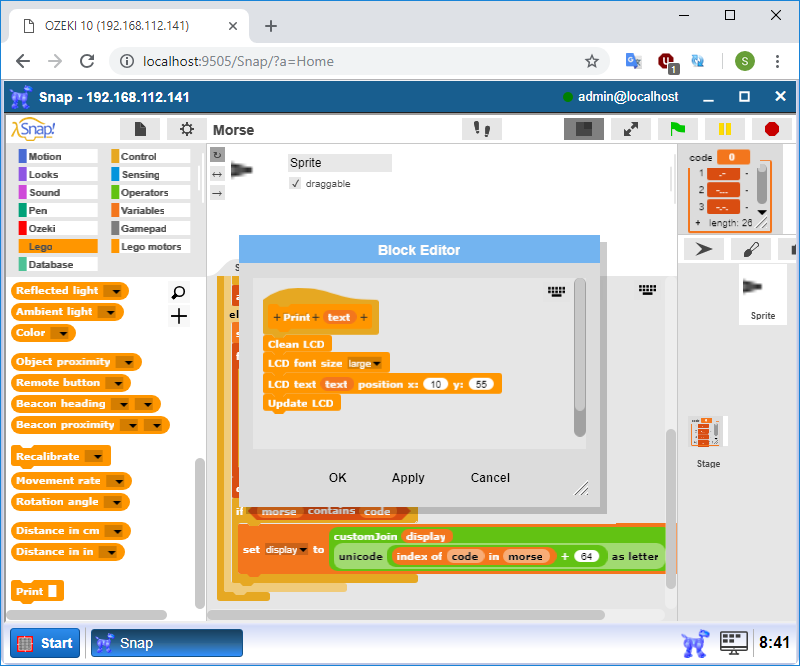Click plus before Print in block prototype

click(x=277, y=317)
